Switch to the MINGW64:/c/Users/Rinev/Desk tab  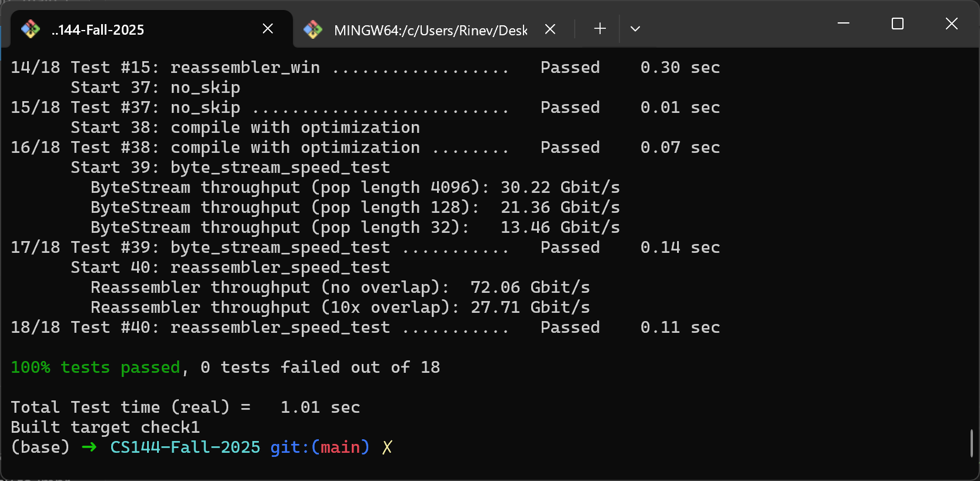pos(430,30)
